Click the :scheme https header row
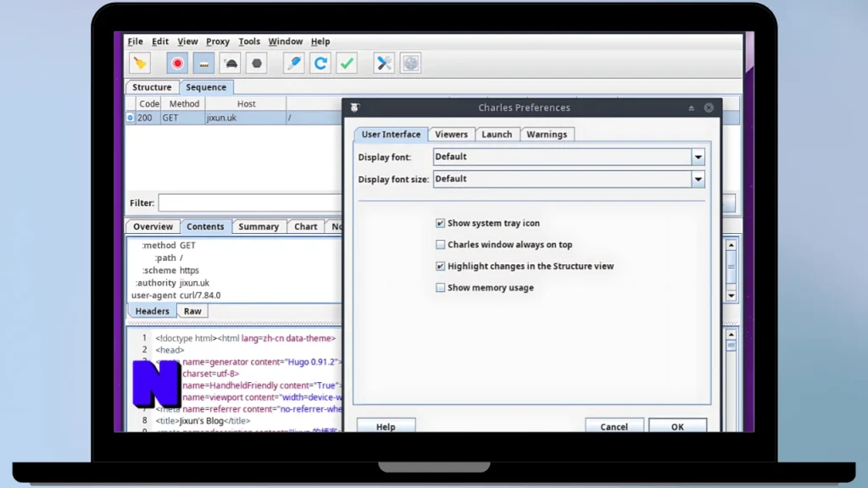The height and width of the screenshot is (488, 868). point(170,270)
